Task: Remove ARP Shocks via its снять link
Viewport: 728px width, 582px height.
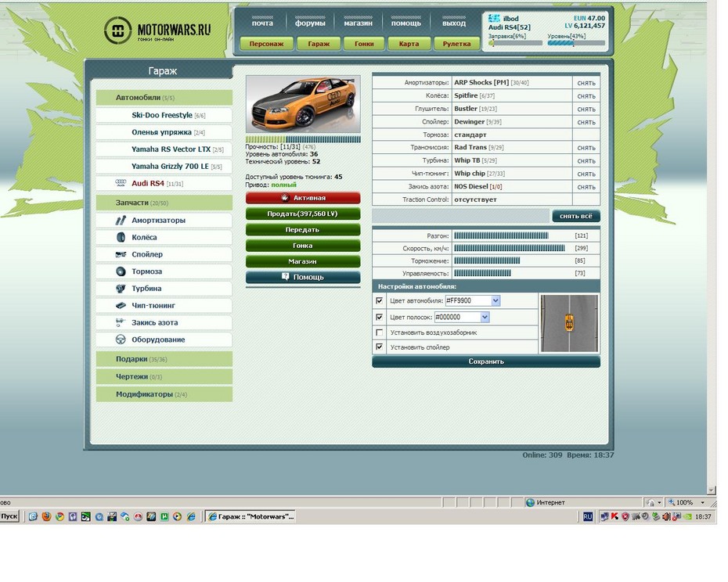Action: pos(586,83)
